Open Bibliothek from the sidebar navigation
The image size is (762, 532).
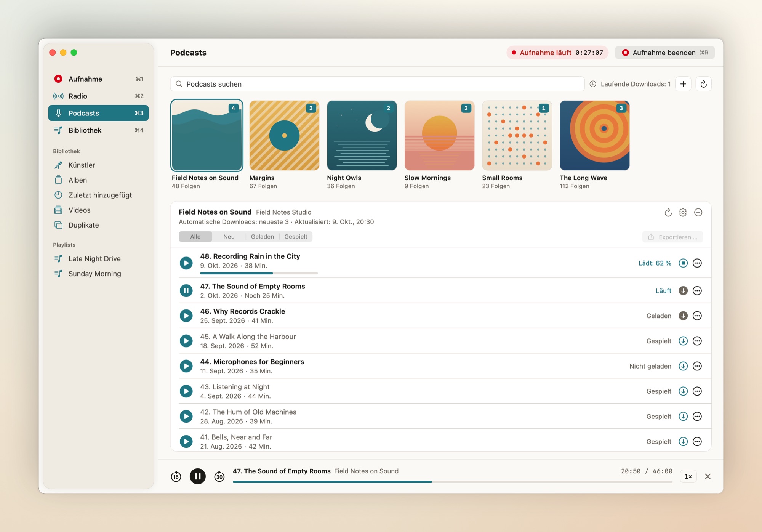(98, 130)
